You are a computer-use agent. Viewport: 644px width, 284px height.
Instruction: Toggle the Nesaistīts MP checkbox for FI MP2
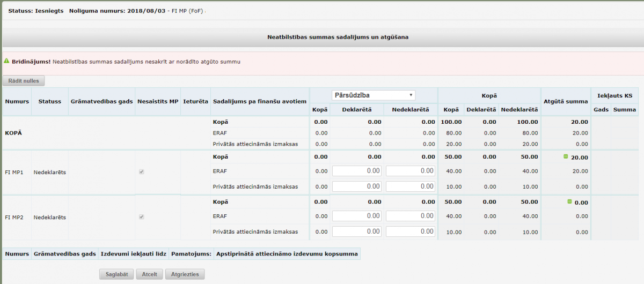(x=142, y=217)
